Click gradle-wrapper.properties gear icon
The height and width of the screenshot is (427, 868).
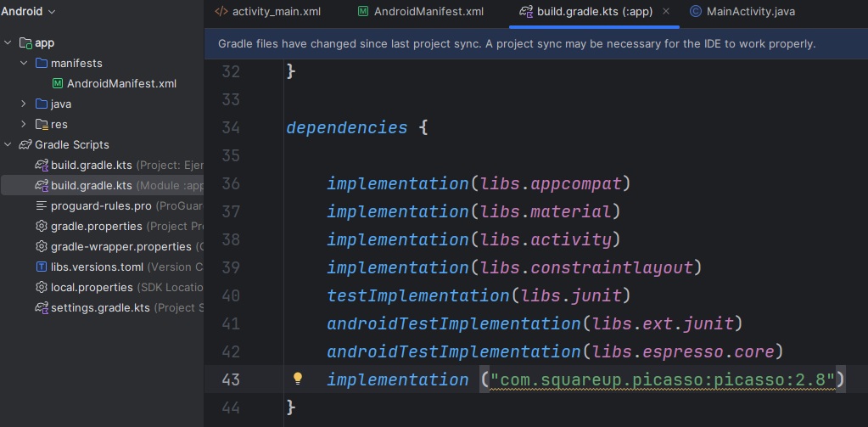pyautogui.click(x=42, y=246)
